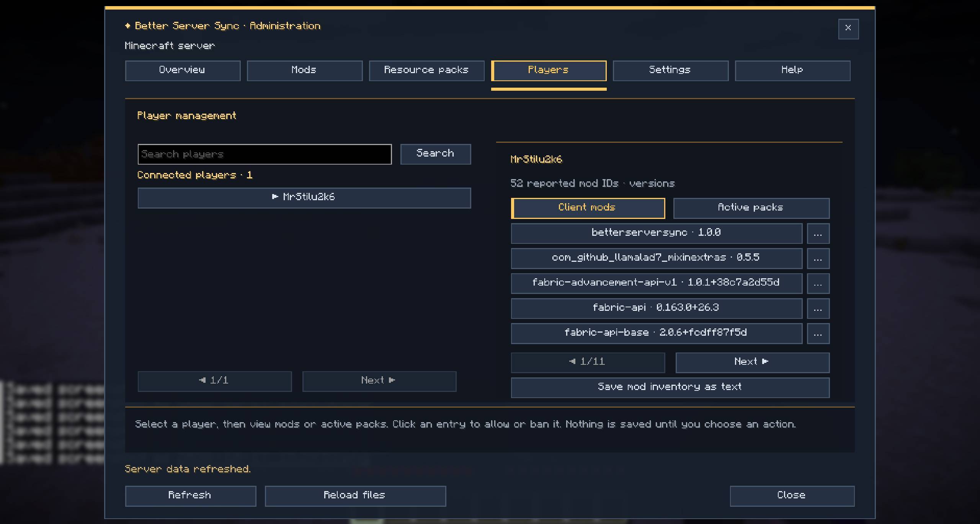Open the Help tab

click(792, 70)
